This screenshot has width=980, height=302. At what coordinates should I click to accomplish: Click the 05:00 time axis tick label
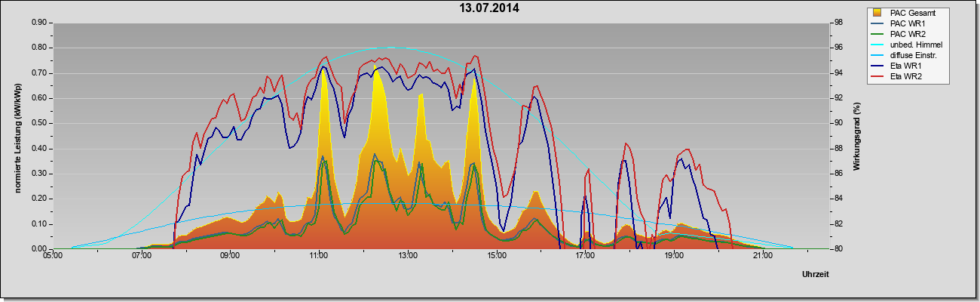click(x=53, y=257)
